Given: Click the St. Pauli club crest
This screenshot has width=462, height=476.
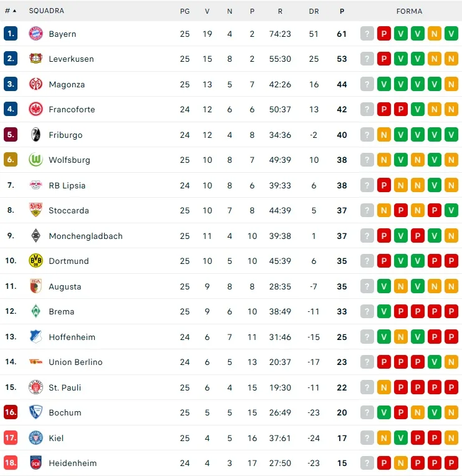Looking at the screenshot, I should pos(36,387).
